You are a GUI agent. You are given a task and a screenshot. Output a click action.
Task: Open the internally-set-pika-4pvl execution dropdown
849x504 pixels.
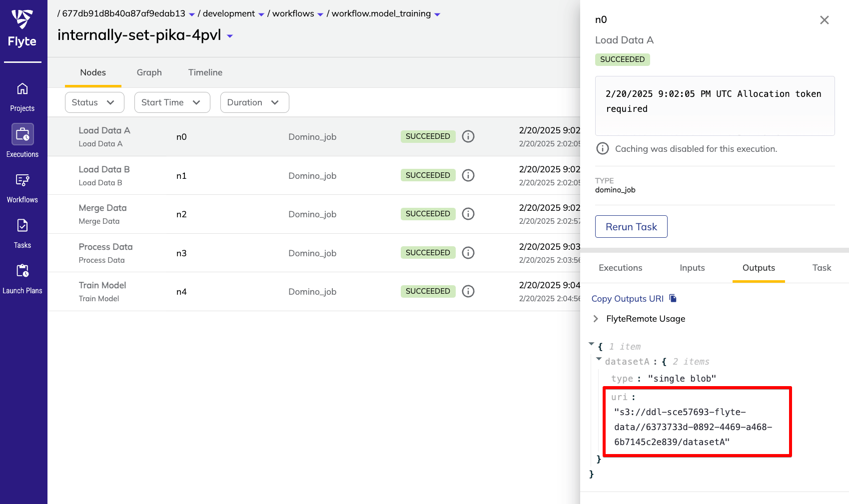coord(230,36)
